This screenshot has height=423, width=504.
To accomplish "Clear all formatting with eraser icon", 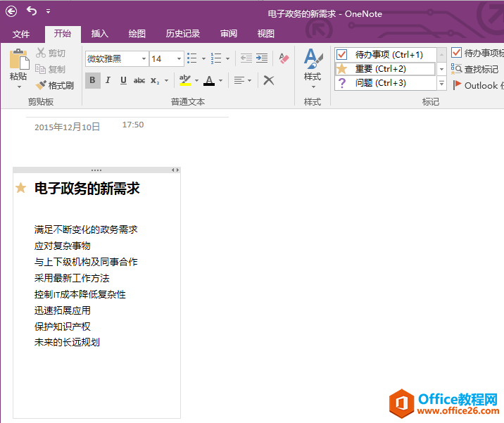I will tap(284, 58).
